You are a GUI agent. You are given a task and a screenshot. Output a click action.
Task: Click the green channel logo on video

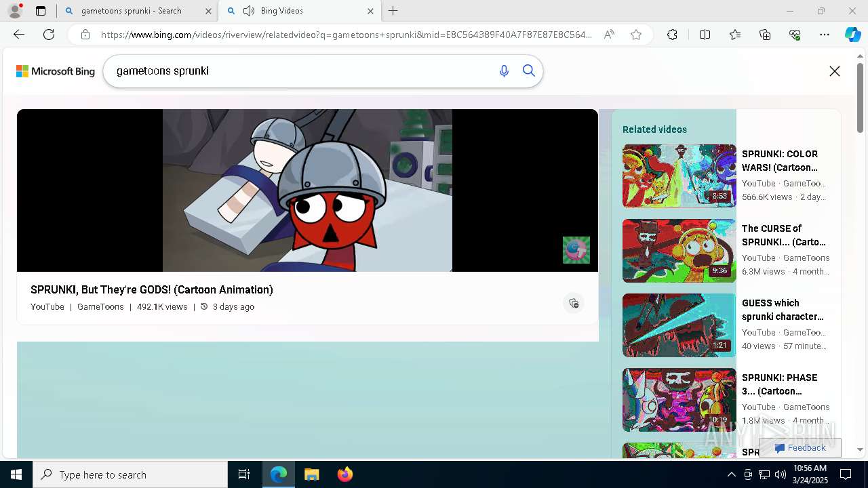pyautogui.click(x=576, y=250)
